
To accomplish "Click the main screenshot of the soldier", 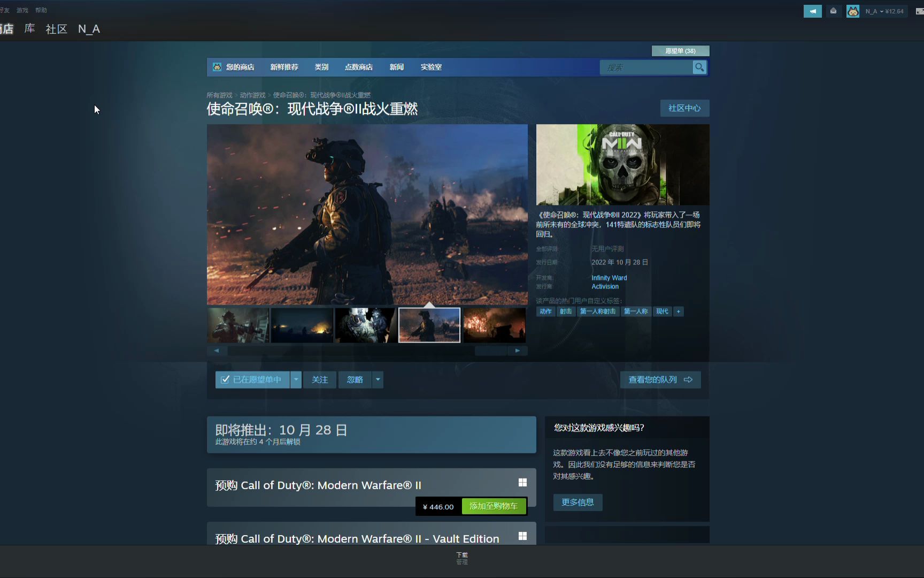I will point(367,215).
